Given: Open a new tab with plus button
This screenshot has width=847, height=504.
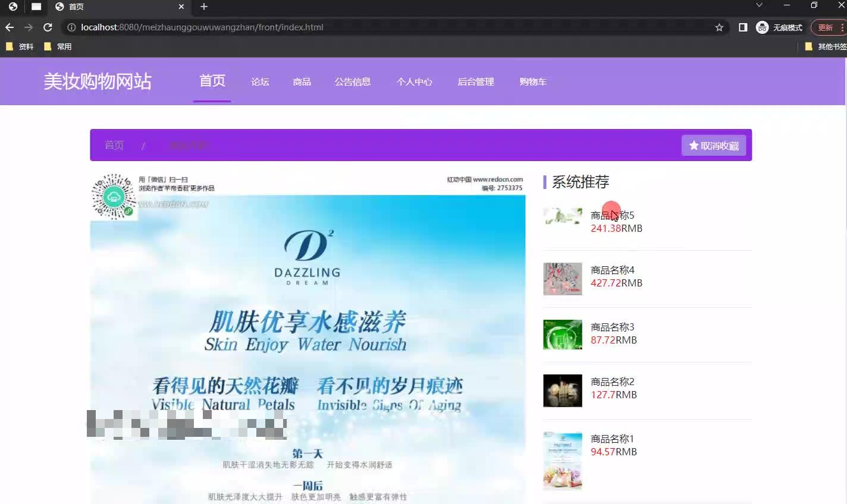Looking at the screenshot, I should pos(204,7).
